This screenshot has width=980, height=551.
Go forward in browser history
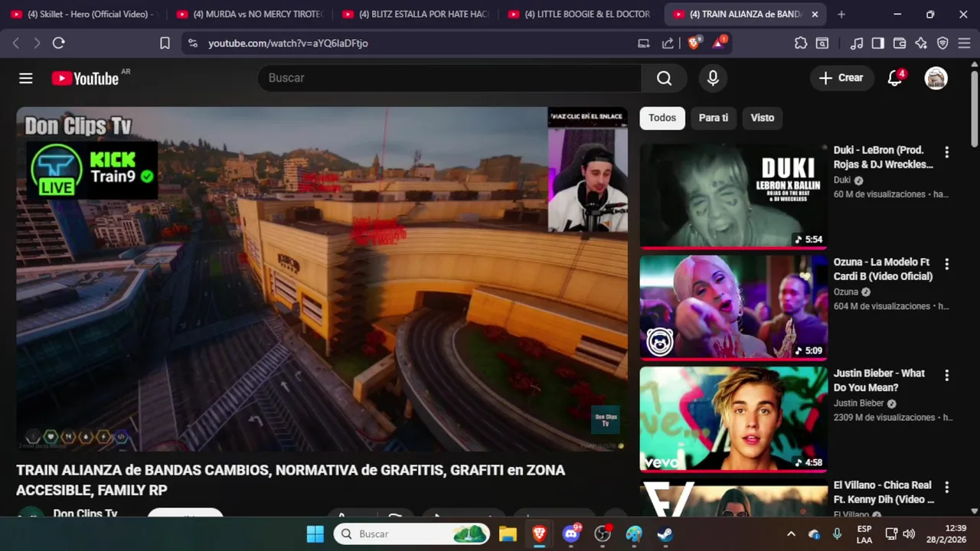click(37, 44)
